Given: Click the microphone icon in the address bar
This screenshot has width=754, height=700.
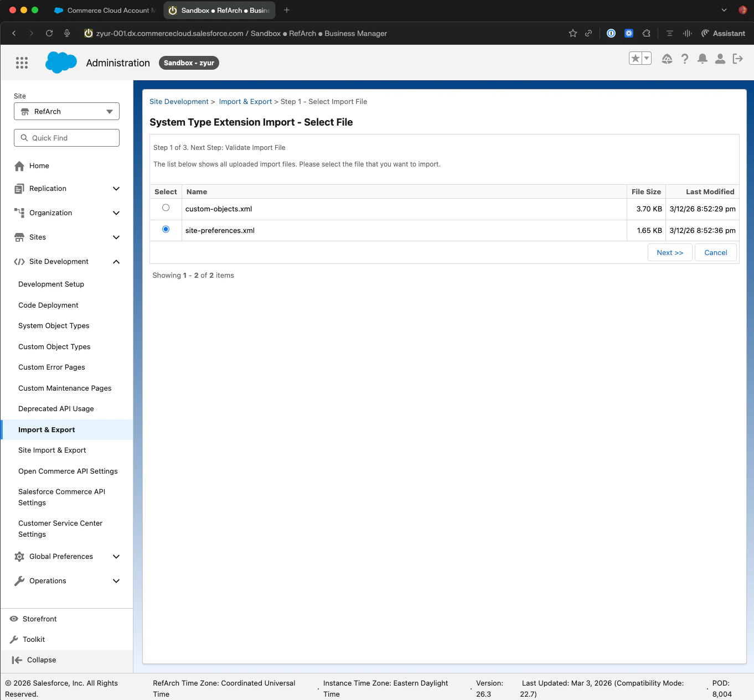Looking at the screenshot, I should click(67, 33).
